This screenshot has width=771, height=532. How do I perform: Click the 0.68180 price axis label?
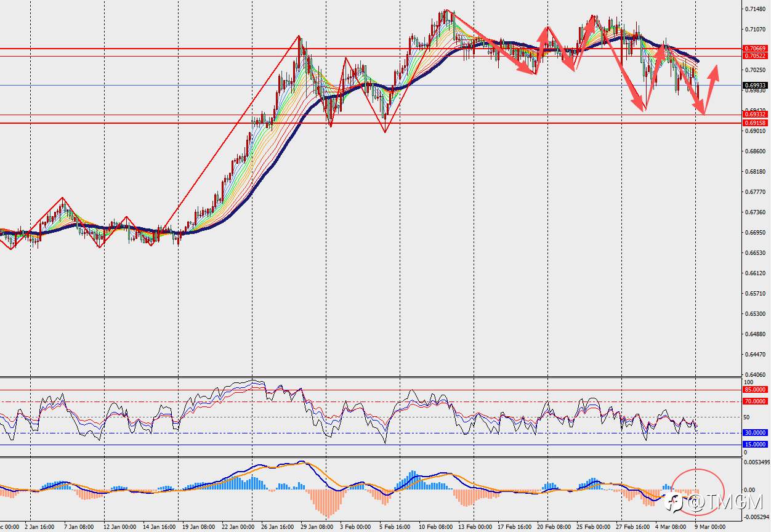pyautogui.click(x=754, y=172)
